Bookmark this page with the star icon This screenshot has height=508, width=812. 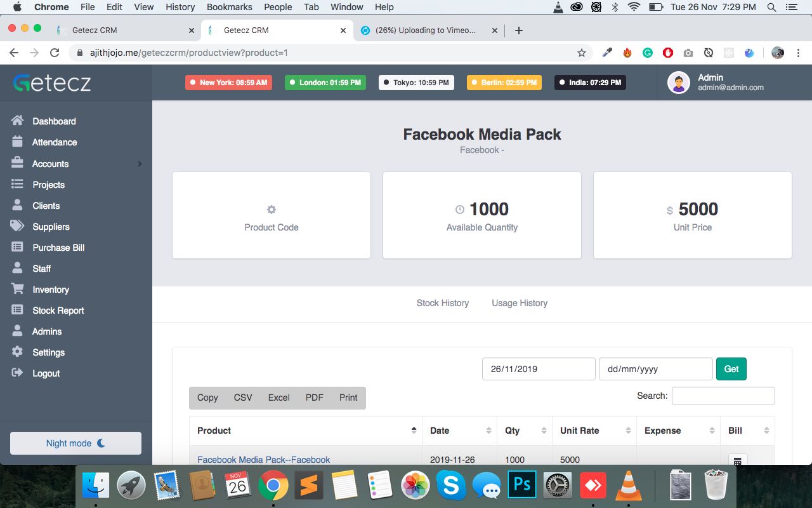pos(582,53)
